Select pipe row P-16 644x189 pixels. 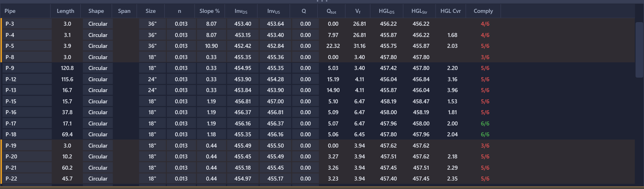(317, 113)
